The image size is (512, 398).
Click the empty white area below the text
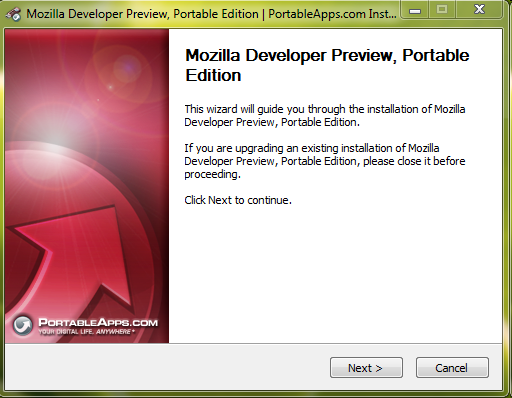point(335,273)
